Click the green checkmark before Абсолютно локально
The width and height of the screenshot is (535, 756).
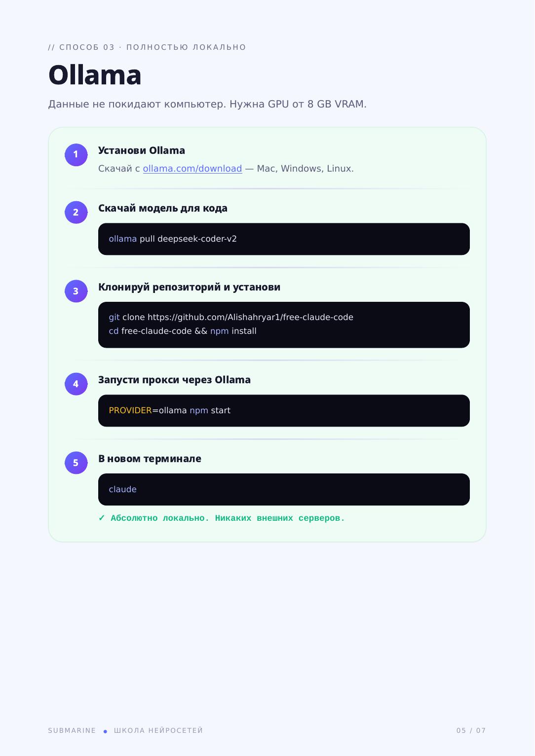[102, 518]
